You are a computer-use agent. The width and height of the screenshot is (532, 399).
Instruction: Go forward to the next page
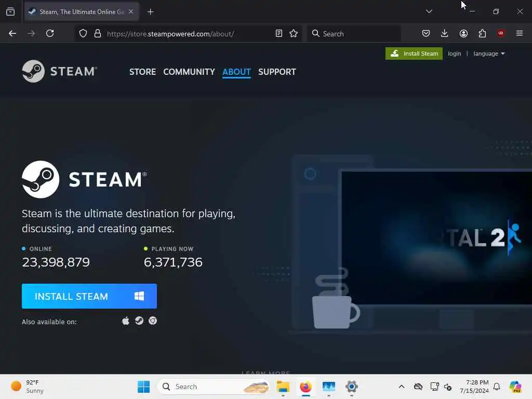31,33
